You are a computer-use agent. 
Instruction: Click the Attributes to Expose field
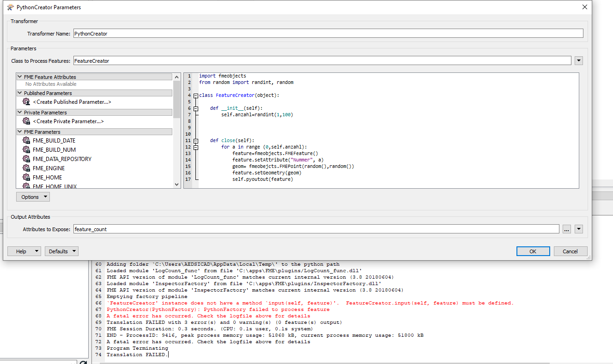(x=316, y=229)
